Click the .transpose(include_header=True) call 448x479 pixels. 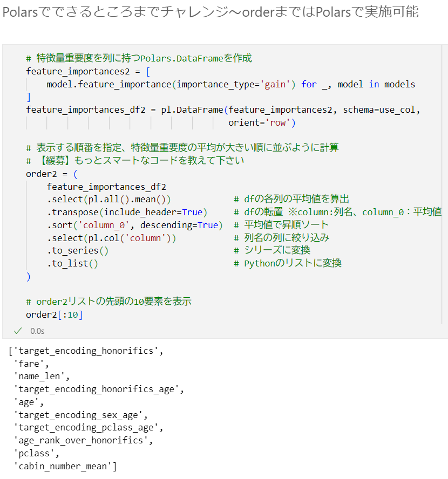pyautogui.click(x=127, y=213)
